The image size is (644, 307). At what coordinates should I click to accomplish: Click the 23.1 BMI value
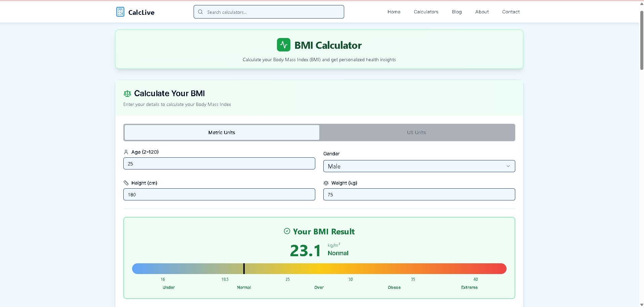pyautogui.click(x=305, y=251)
